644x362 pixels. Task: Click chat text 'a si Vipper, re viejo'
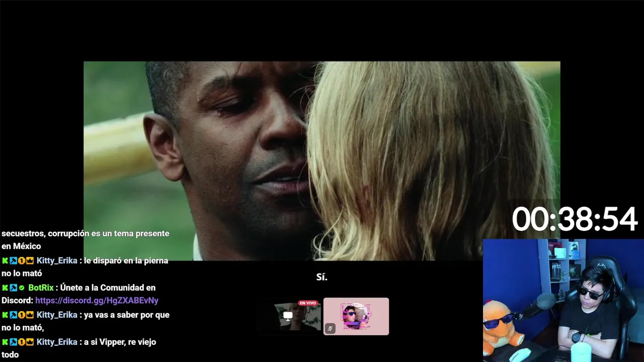point(120,342)
